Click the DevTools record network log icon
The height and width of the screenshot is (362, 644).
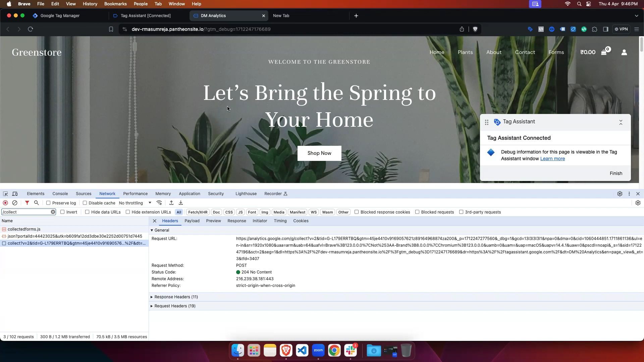pos(5,203)
